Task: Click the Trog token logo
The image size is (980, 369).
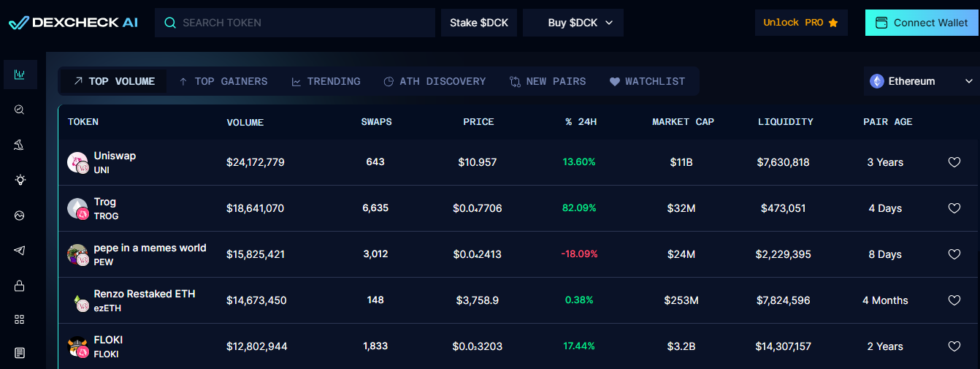Action: (x=78, y=208)
